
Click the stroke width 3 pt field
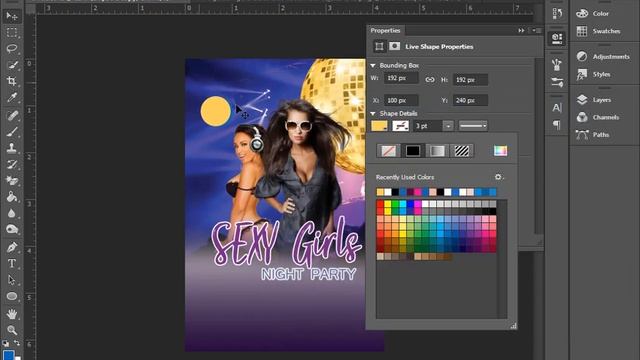(x=428, y=126)
